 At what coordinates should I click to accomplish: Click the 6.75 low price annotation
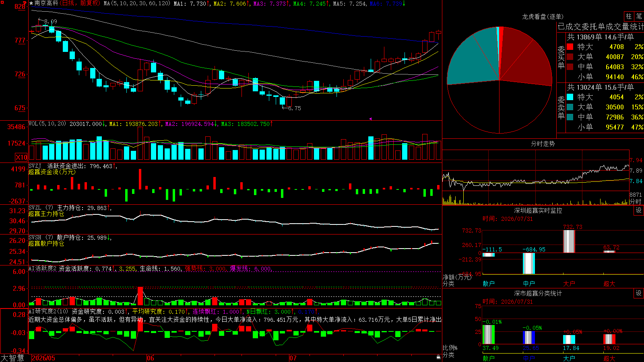pos(295,108)
